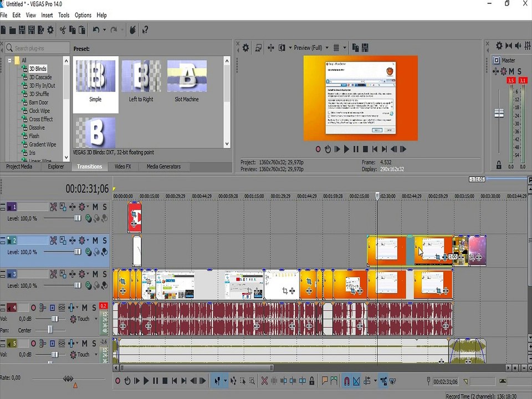The image size is (532, 399).
Task: Open the File menu
Action: point(4,15)
